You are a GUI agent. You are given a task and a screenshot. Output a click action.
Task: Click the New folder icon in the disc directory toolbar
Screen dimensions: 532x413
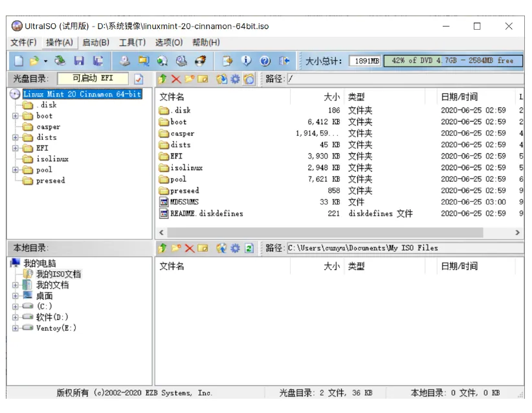pos(190,79)
